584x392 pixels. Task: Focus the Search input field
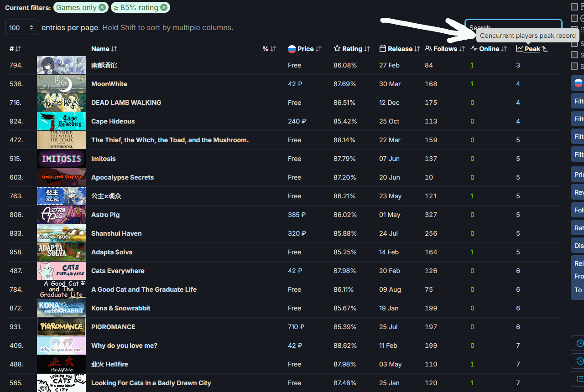pos(513,27)
